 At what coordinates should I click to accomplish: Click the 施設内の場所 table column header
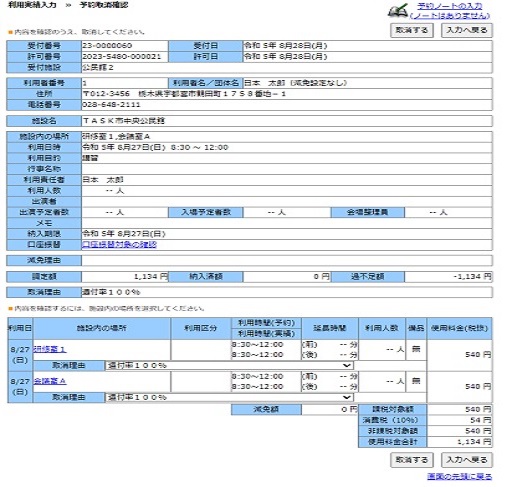(102, 328)
